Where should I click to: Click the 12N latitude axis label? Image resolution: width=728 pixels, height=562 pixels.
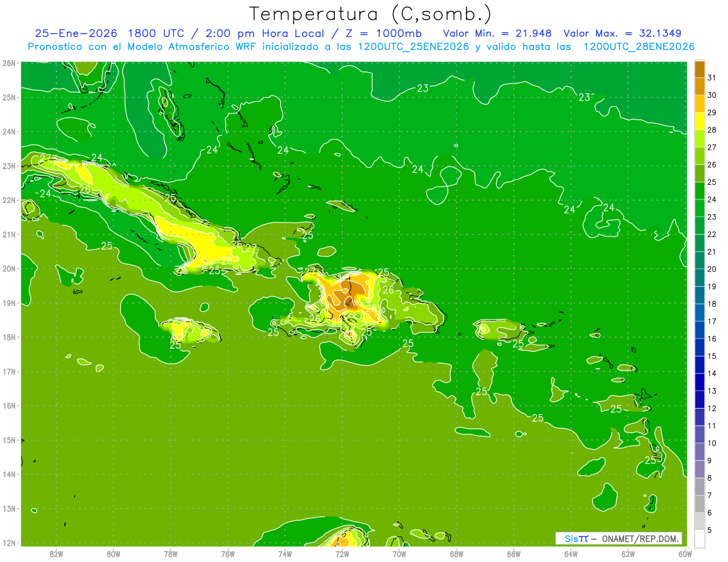click(9, 543)
